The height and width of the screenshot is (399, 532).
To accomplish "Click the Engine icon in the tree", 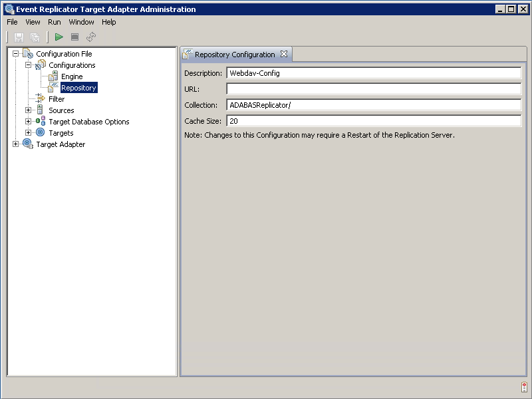I will pos(53,76).
